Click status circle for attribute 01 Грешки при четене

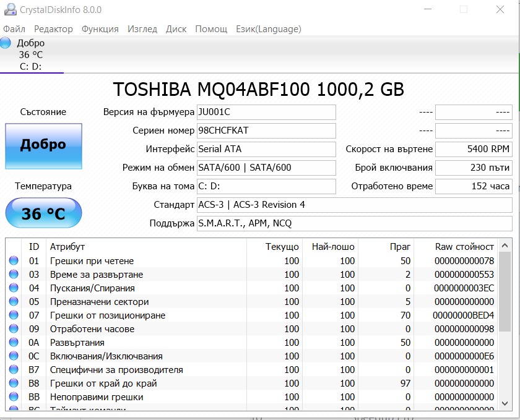(x=14, y=260)
